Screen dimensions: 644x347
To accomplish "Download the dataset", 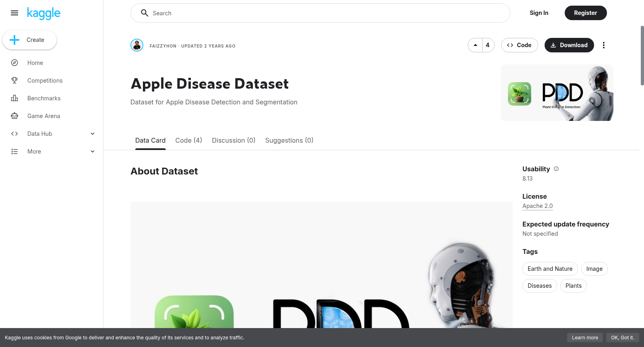I will (569, 45).
